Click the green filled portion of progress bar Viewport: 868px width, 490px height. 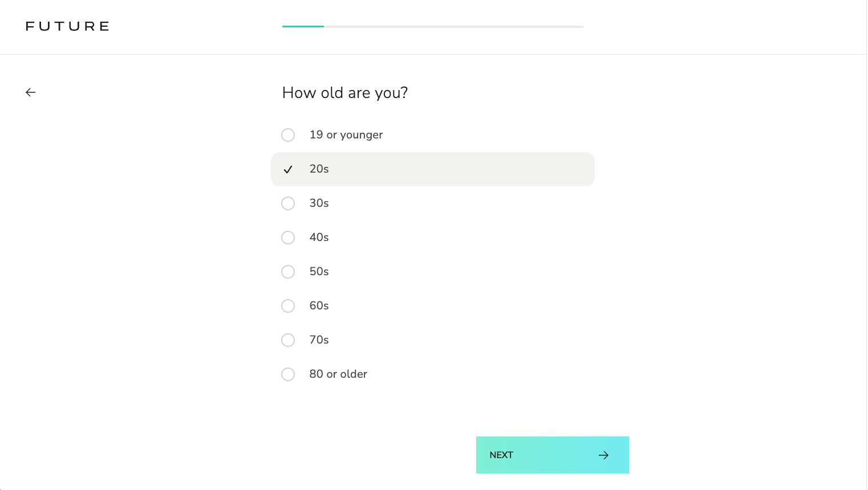(302, 26)
